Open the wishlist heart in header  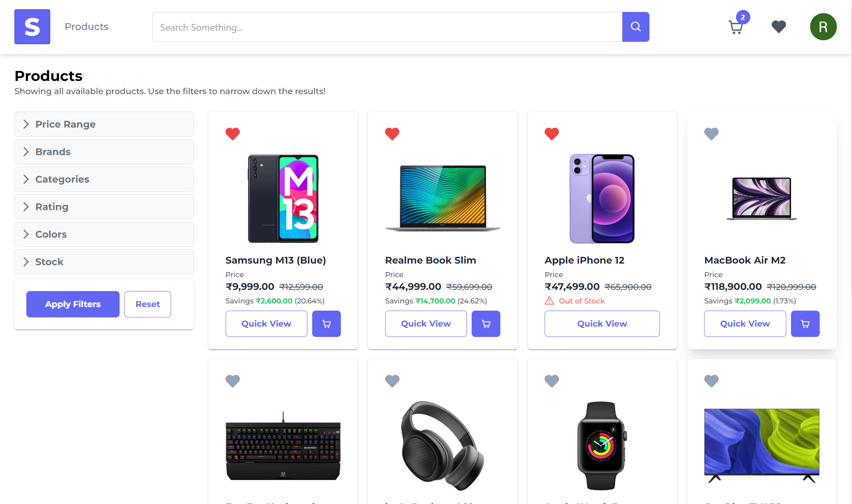779,27
